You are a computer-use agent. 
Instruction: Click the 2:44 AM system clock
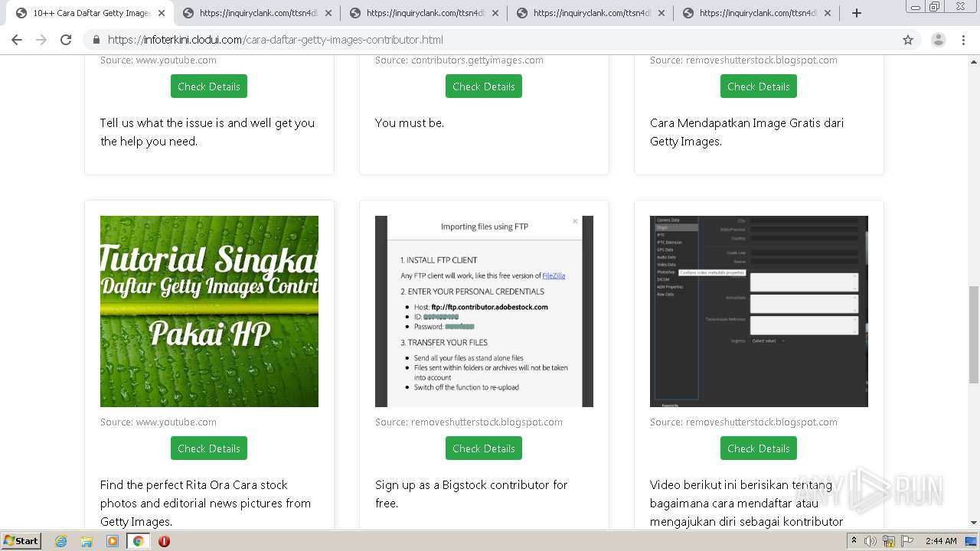click(941, 541)
